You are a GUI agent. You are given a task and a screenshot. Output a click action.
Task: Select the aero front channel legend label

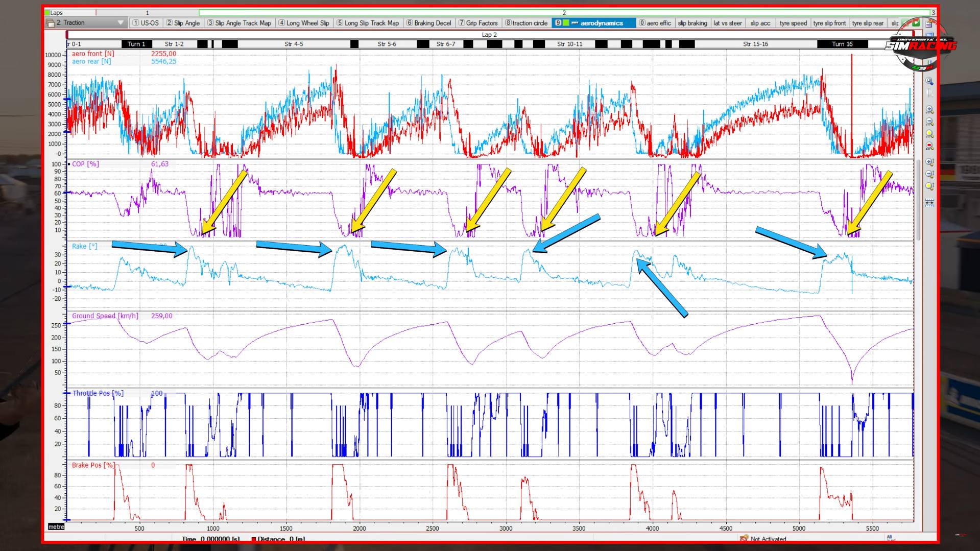[93, 54]
